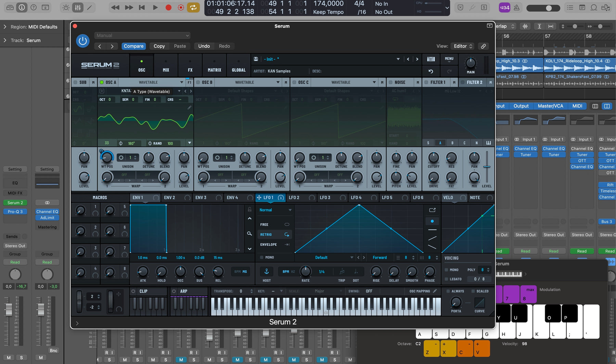Screen dimensions: 616x364
Task: Click the OSC A unison gear icon
Action: click(121, 158)
